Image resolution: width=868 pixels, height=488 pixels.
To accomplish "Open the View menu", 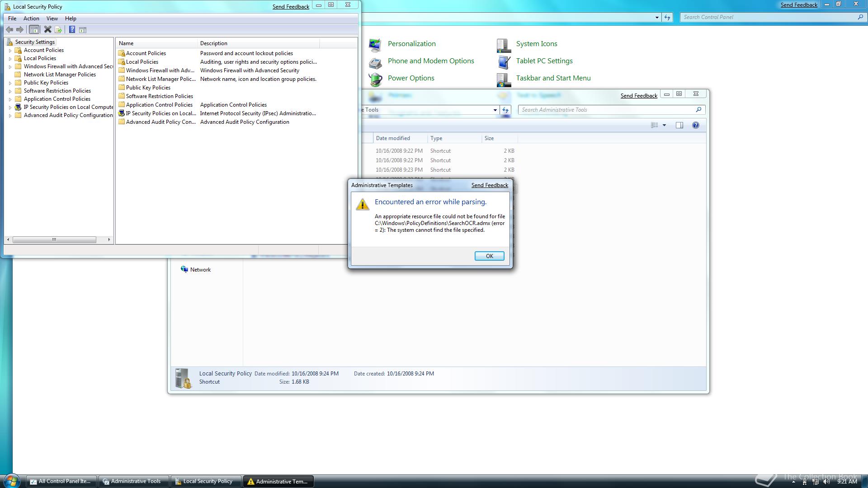I will [x=52, y=19].
